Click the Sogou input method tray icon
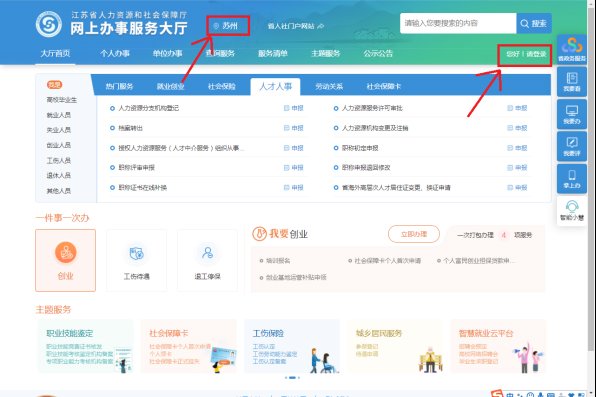The width and height of the screenshot is (596, 397). pos(497,394)
